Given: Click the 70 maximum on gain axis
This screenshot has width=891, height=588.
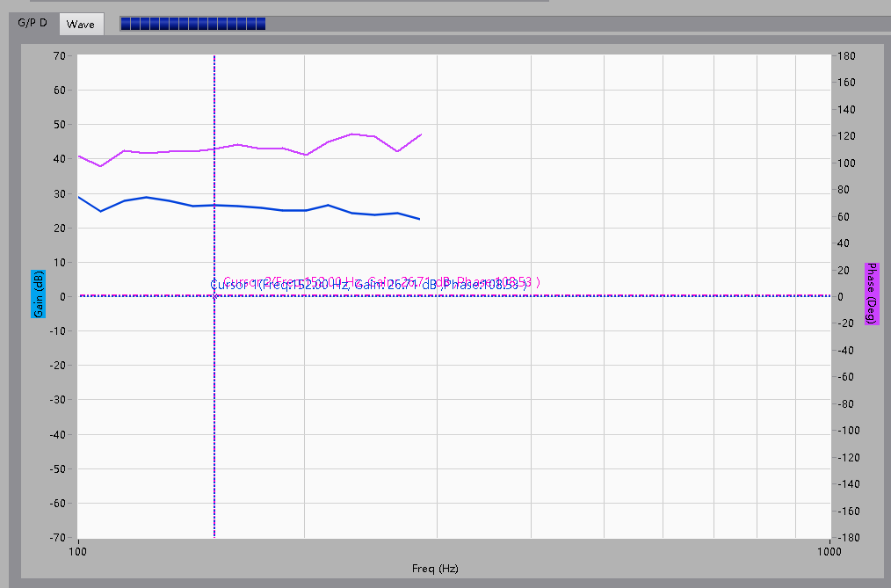Looking at the screenshot, I should coord(60,55).
